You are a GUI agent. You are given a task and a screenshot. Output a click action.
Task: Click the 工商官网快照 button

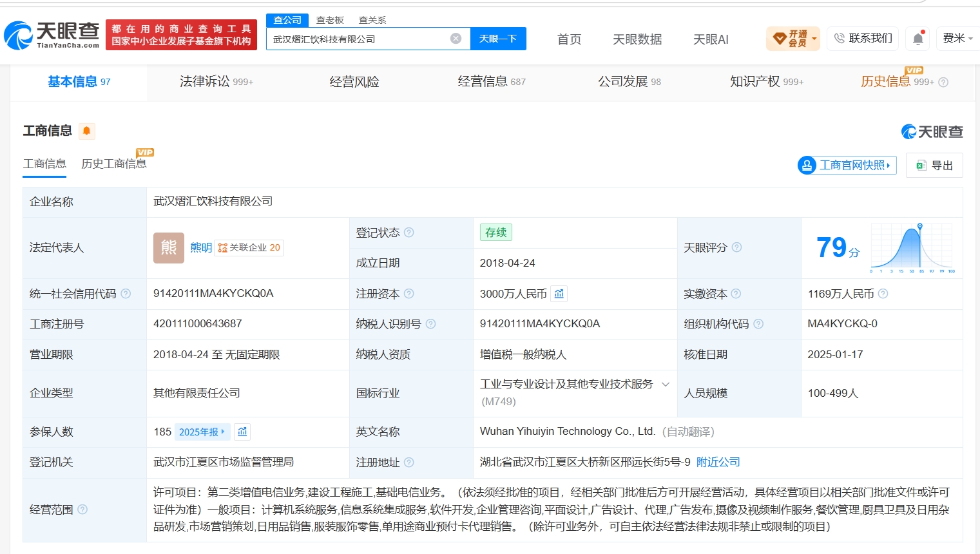coord(847,166)
